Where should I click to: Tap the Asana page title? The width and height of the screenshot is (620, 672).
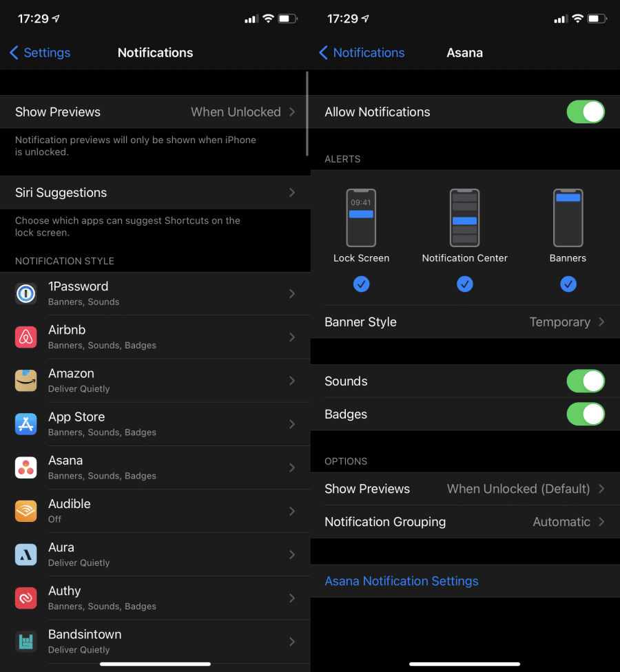[465, 53]
